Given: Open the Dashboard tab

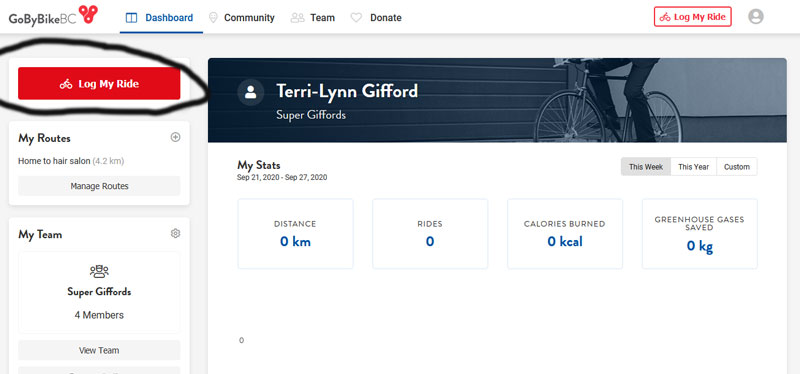Looking at the screenshot, I should coord(161,18).
